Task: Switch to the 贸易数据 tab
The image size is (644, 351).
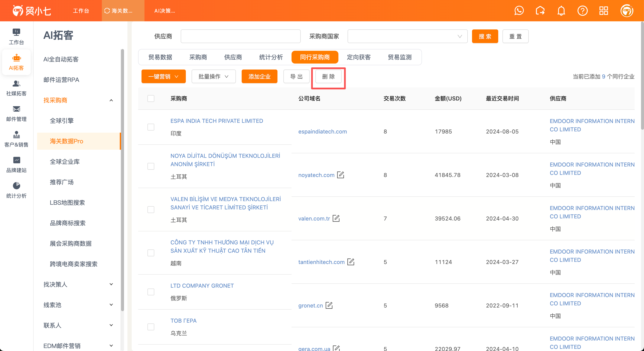Action: click(x=160, y=57)
